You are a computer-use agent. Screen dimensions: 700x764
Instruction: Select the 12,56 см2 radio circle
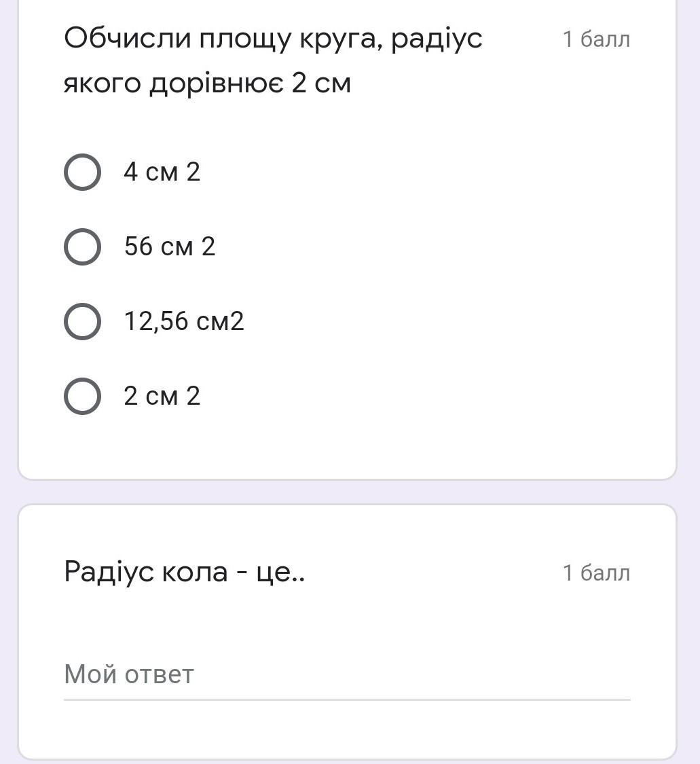point(82,321)
